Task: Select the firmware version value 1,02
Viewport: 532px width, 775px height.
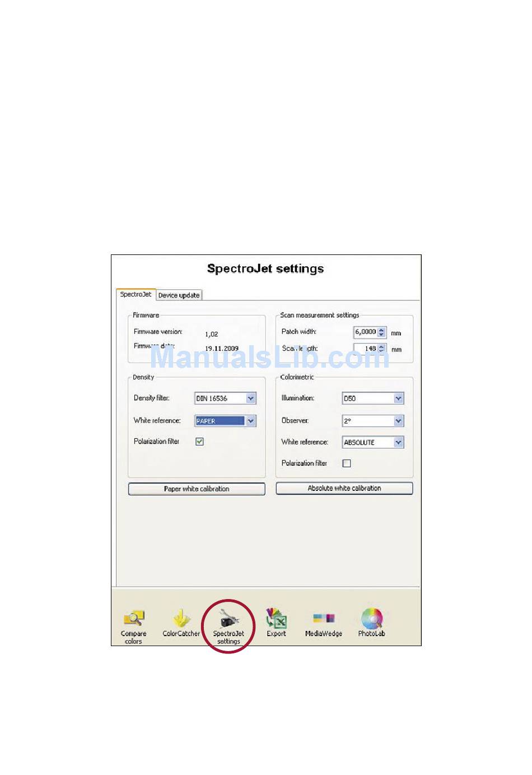Action: tap(212, 334)
